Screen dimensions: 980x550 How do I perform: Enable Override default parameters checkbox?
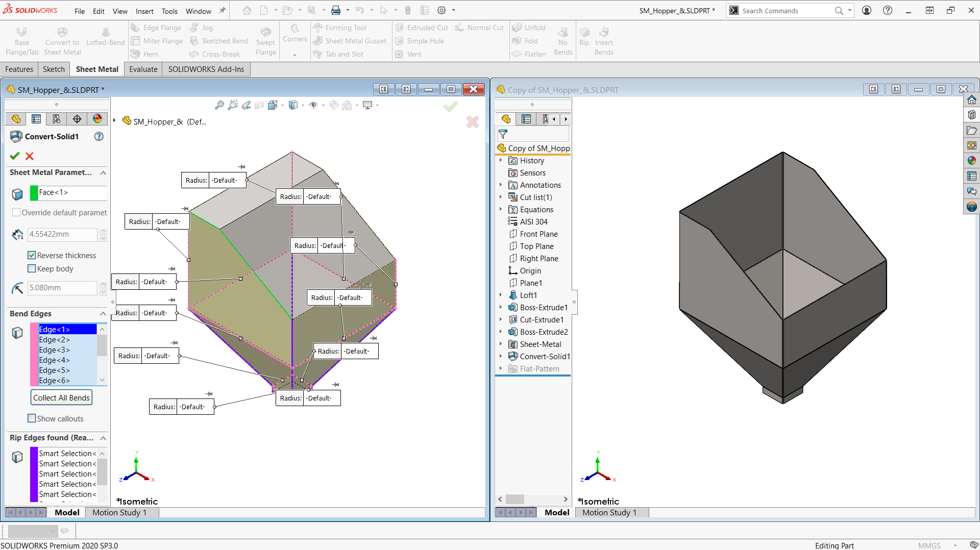[16, 213]
